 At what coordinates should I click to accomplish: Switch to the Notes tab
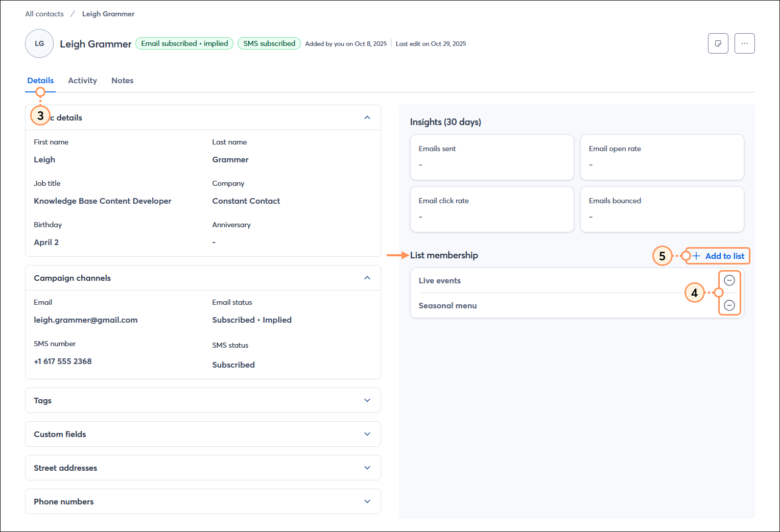[122, 80]
